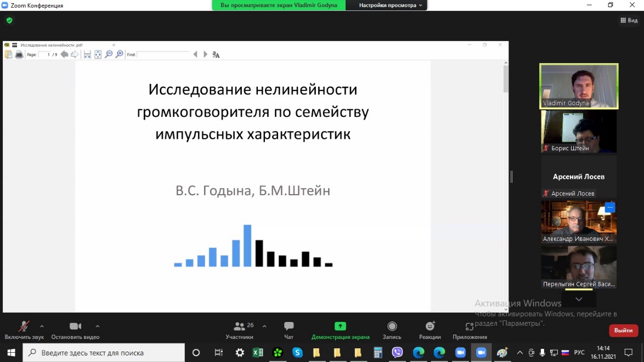Select Борис Штейн video thumbnail
The image size is (644, 362).
pos(579,132)
